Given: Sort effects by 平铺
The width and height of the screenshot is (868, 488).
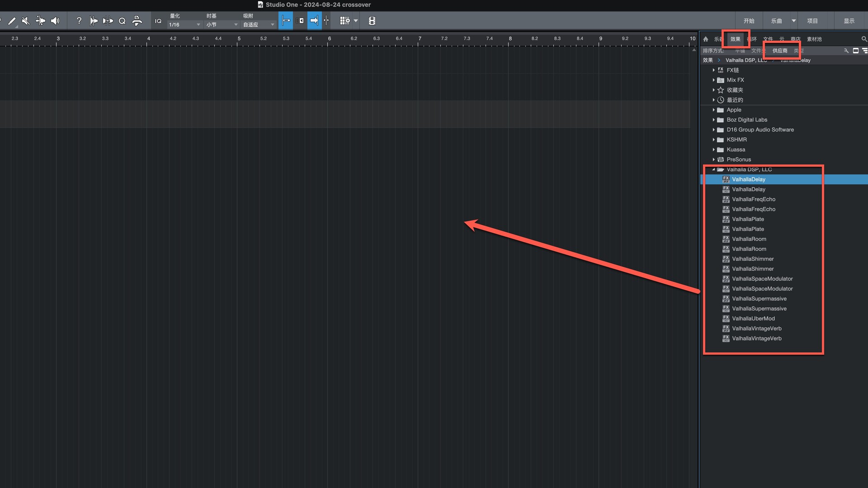Looking at the screenshot, I should 740,51.
